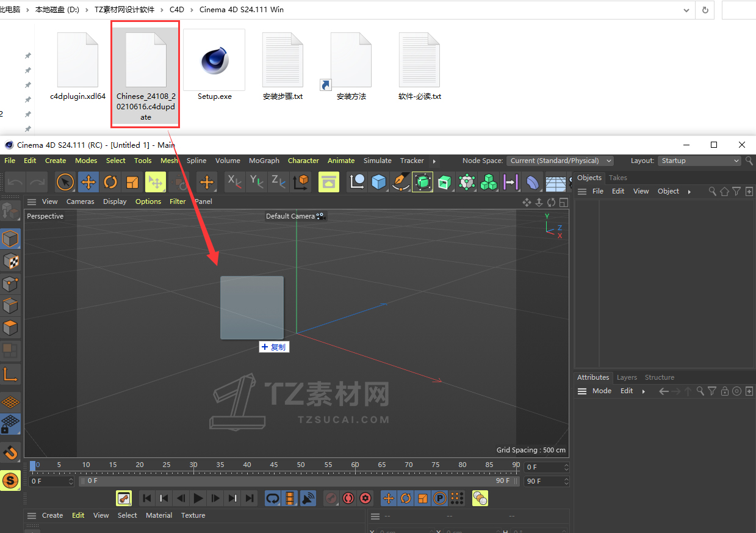
Task: Expand more Attribute Manager menus arrow
Action: 644,391
